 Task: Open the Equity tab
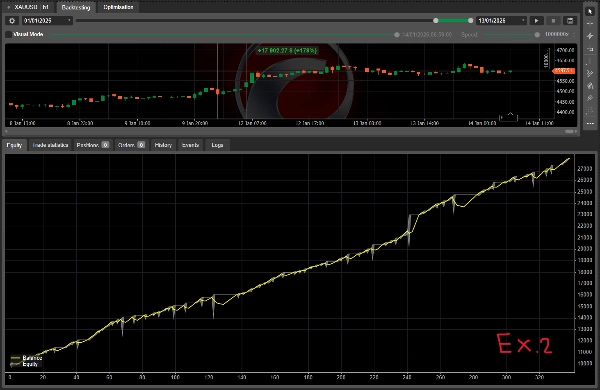coord(15,145)
